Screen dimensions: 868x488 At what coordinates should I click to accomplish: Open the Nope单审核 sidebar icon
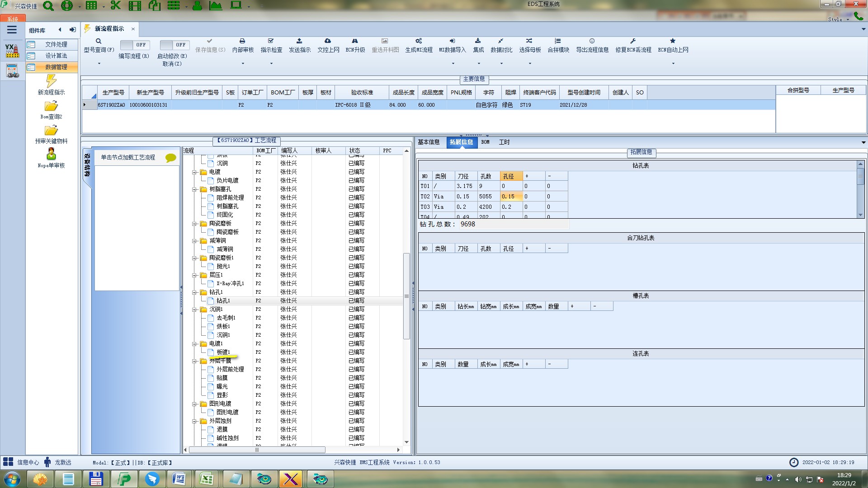click(x=51, y=155)
